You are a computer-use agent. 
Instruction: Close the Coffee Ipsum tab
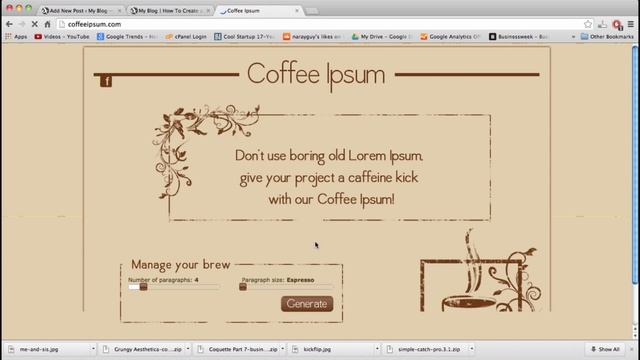[x=297, y=11]
